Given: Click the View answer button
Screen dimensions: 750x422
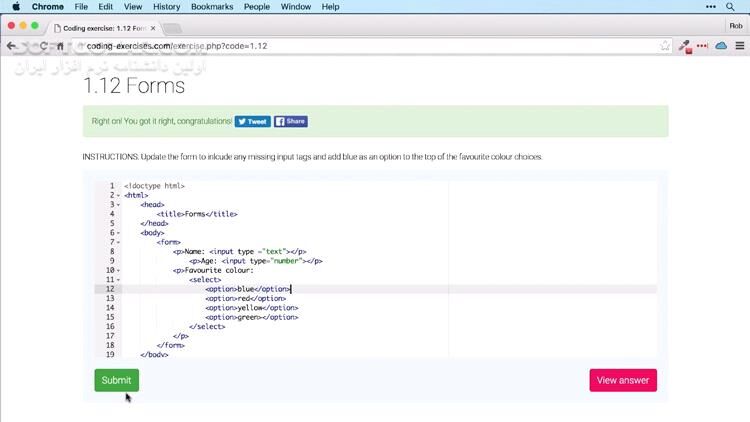Looking at the screenshot, I should pos(622,380).
